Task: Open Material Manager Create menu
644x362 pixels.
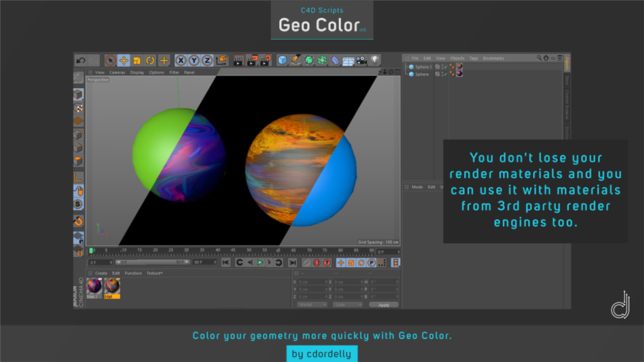Action: [101, 273]
